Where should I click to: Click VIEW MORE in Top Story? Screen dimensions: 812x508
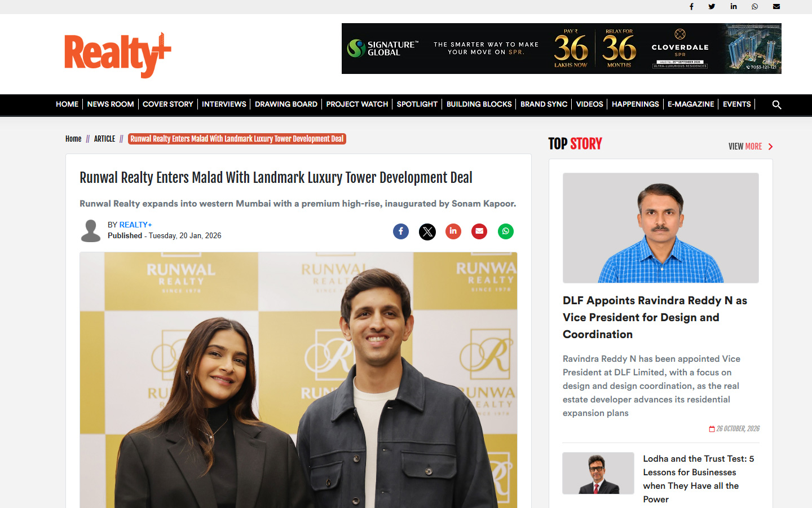745,147
